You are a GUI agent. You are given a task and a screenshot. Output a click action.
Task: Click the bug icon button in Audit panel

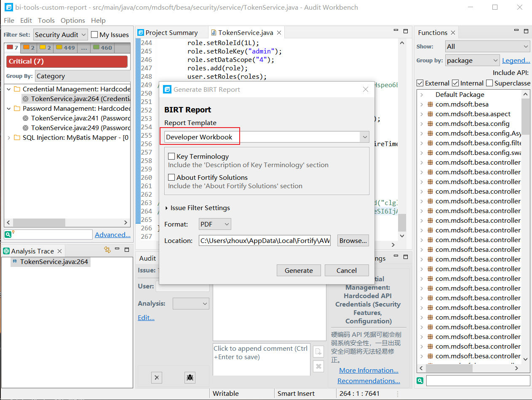[190, 377]
